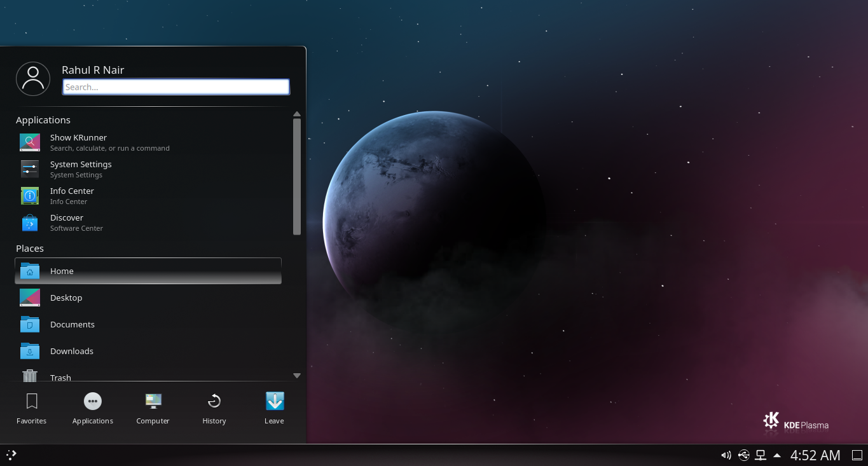Click the scroll down arrow in menu
The width and height of the screenshot is (868, 466).
pos(296,376)
